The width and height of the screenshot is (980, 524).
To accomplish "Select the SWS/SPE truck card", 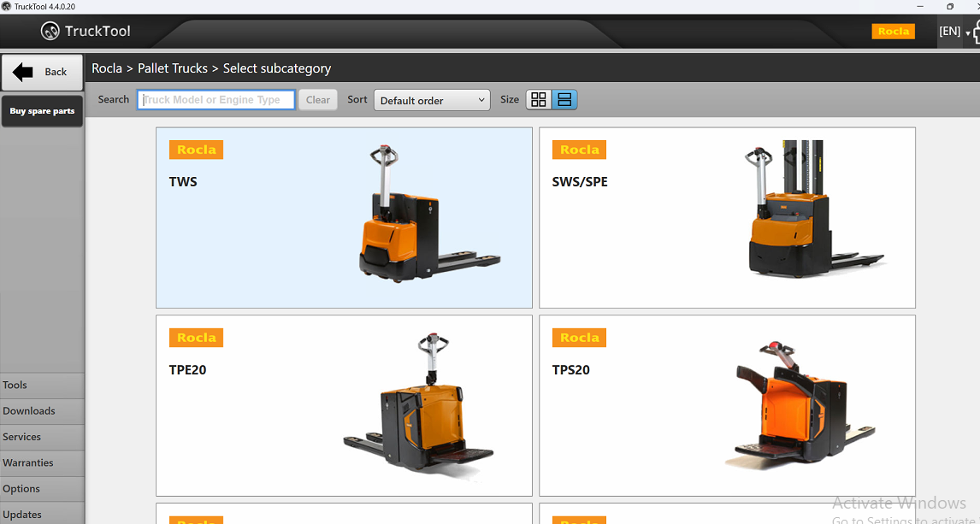I will [x=727, y=218].
